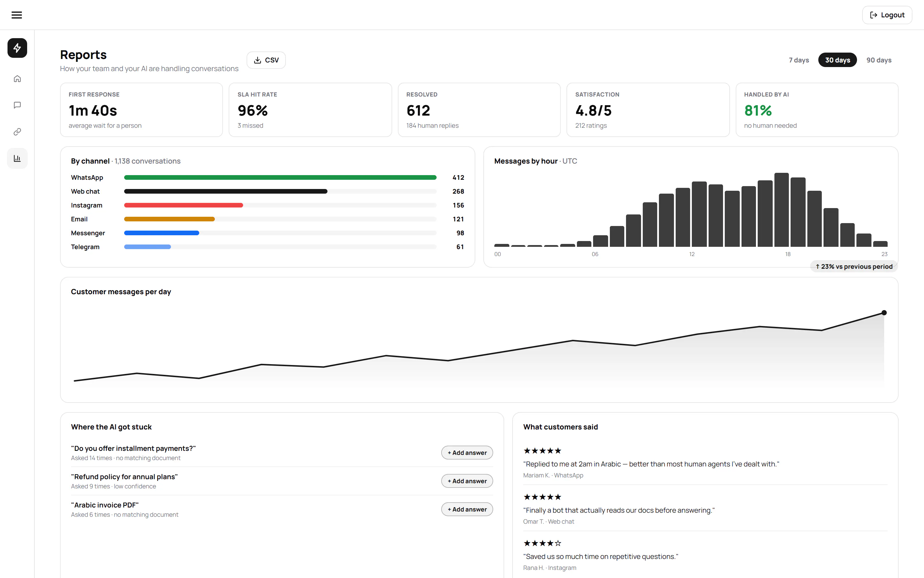Viewport: 924px width, 578px height.
Task: Click the light blue Telegram bar
Action: click(147, 247)
